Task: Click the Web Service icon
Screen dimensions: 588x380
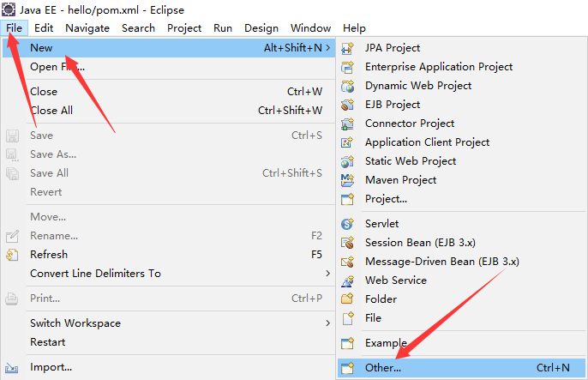Action: 347,280
